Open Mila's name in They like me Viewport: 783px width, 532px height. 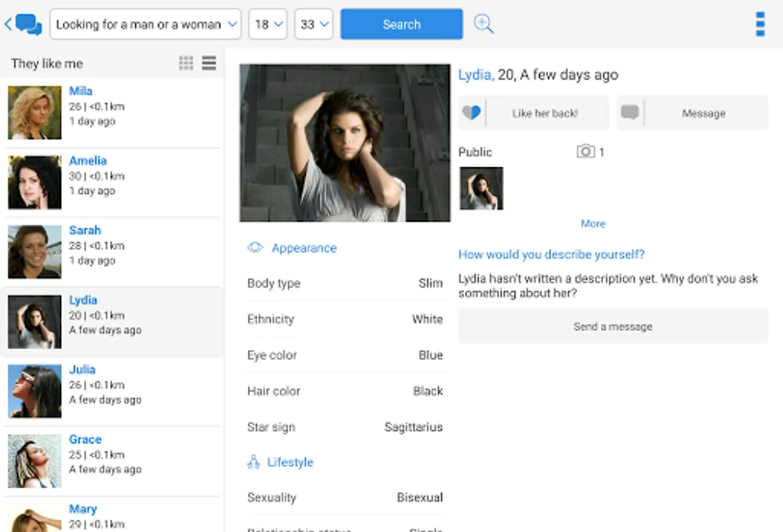point(80,91)
